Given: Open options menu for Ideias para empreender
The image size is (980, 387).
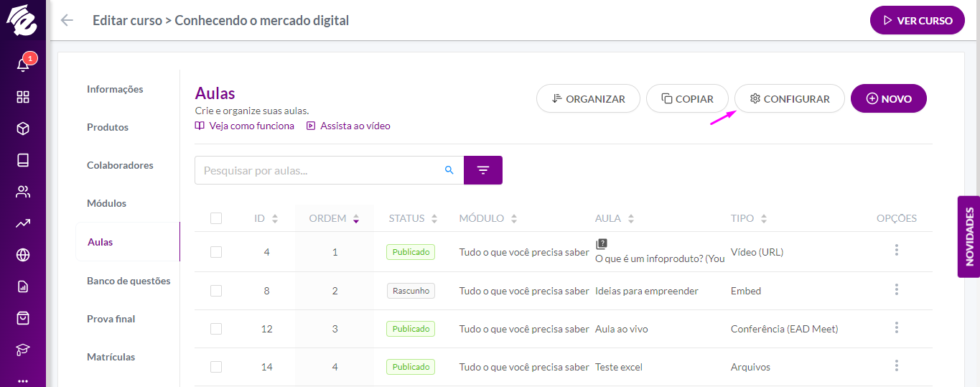Looking at the screenshot, I should (x=897, y=289).
